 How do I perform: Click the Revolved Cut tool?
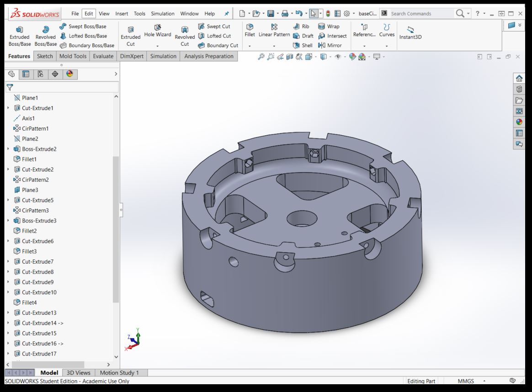click(185, 36)
